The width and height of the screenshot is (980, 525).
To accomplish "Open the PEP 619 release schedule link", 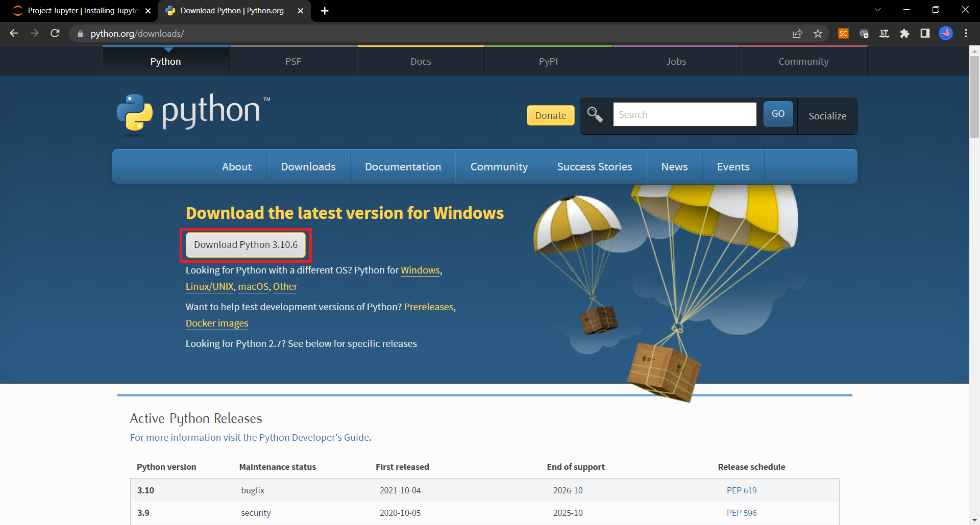I will click(x=742, y=490).
